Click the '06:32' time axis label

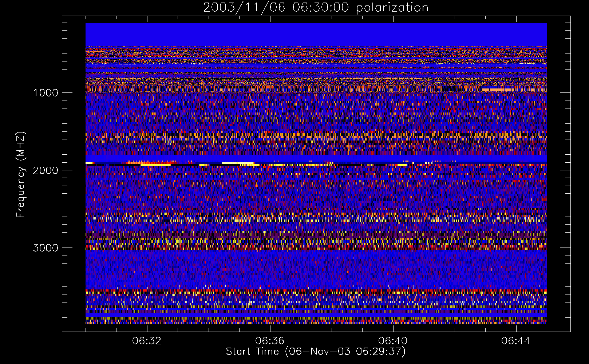click(147, 341)
